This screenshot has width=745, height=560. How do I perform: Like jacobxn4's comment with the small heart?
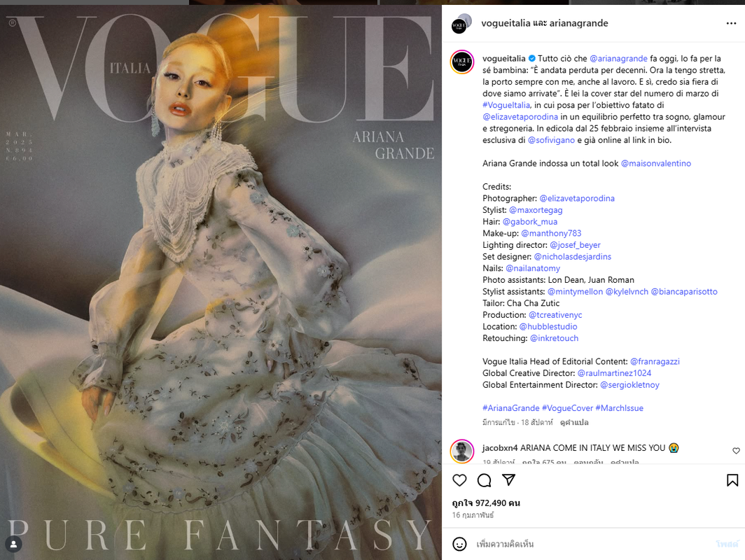[x=736, y=451]
